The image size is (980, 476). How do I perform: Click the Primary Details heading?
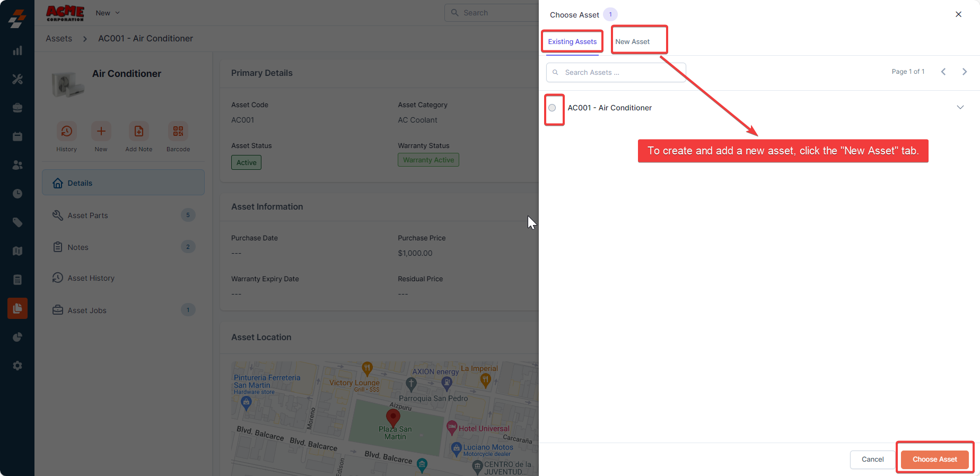coord(262,73)
